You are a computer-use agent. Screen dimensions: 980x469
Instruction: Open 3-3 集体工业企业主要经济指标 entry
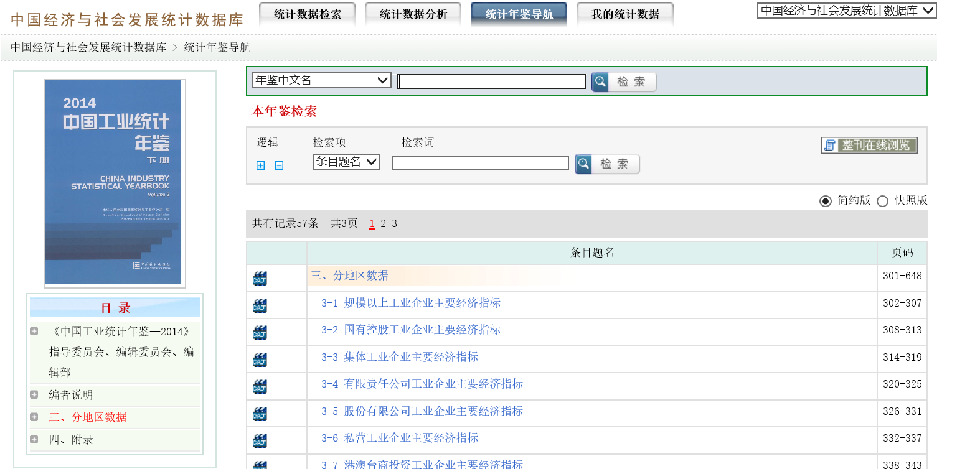click(400, 357)
